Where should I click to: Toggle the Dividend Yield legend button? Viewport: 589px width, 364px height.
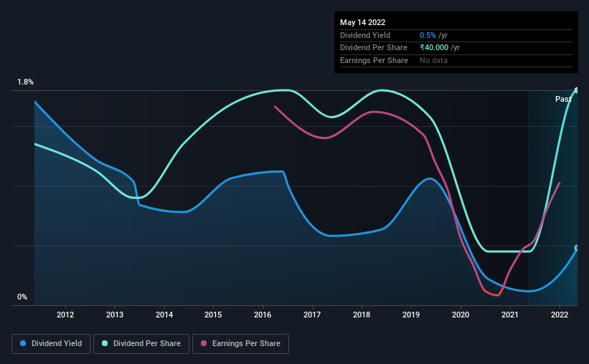pyautogui.click(x=51, y=344)
